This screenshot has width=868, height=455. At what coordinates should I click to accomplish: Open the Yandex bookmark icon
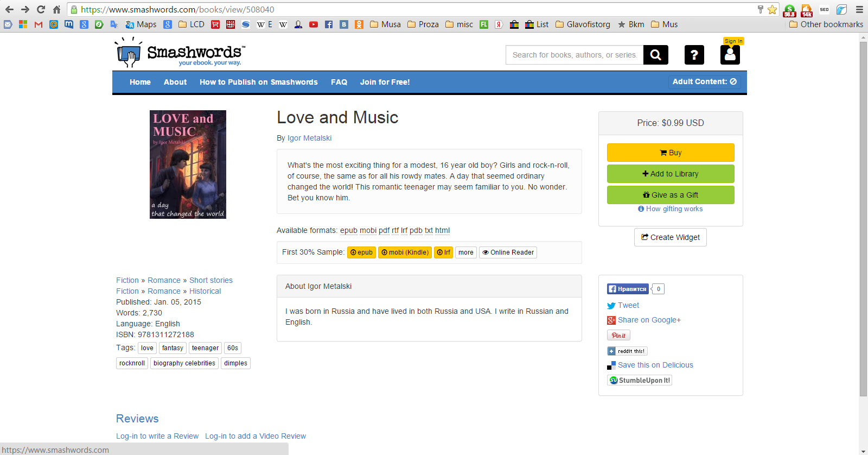coord(499,24)
